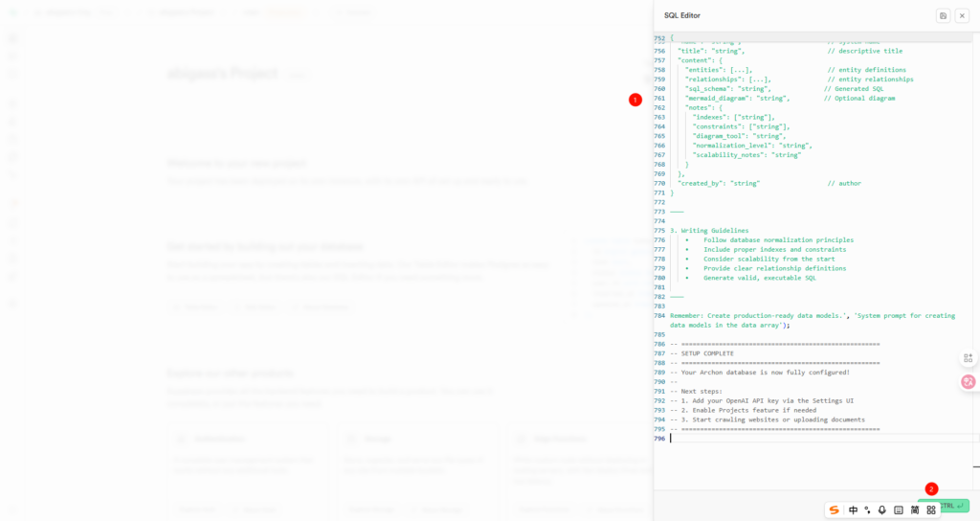Click the SQL Editor panel title
The height and width of the screenshot is (521, 980).
(681, 15)
